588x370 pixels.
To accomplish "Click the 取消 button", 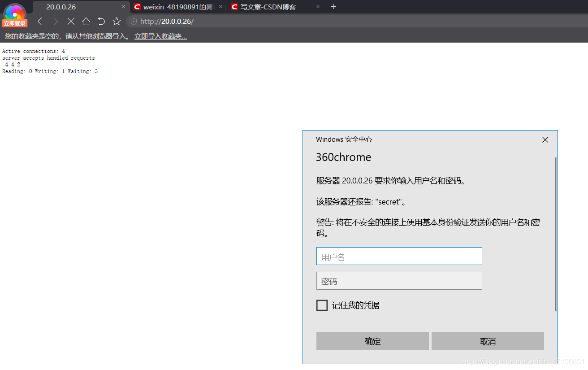I will pyautogui.click(x=488, y=341).
